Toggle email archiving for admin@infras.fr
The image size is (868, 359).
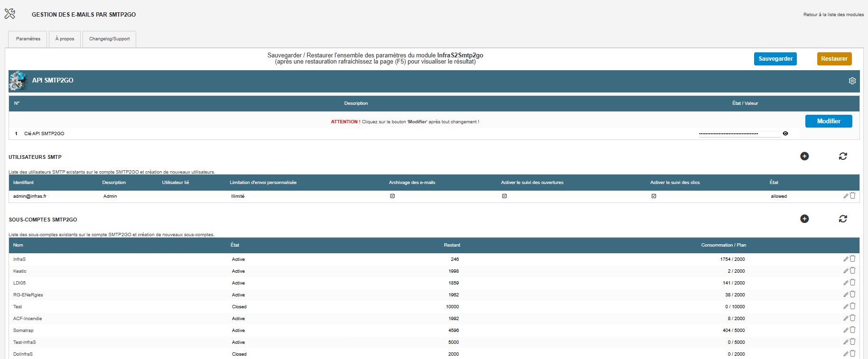pos(392,196)
